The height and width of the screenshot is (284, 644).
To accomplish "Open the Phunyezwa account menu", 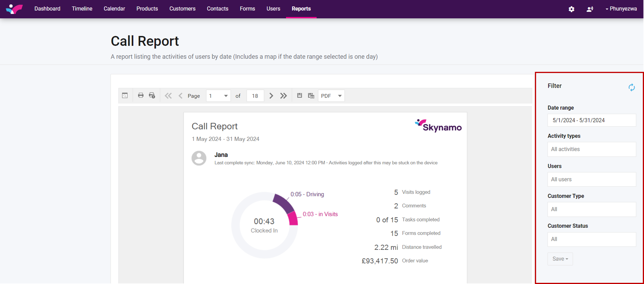I will point(621,9).
